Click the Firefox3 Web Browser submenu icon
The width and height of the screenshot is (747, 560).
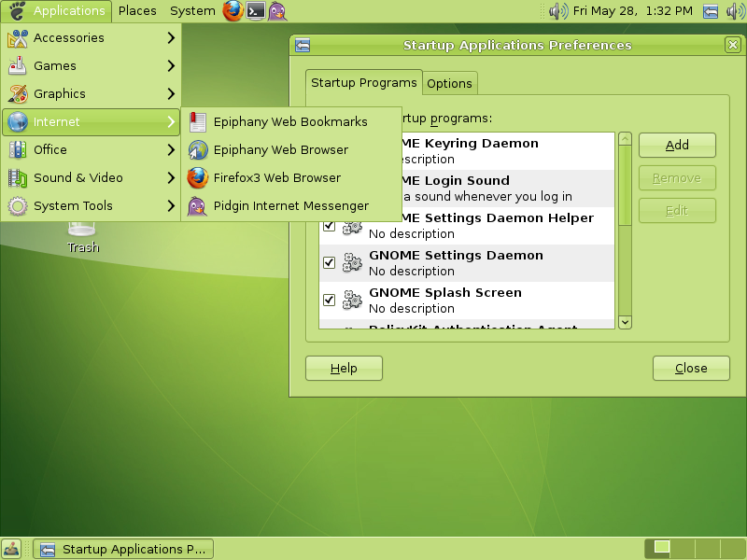click(x=198, y=177)
